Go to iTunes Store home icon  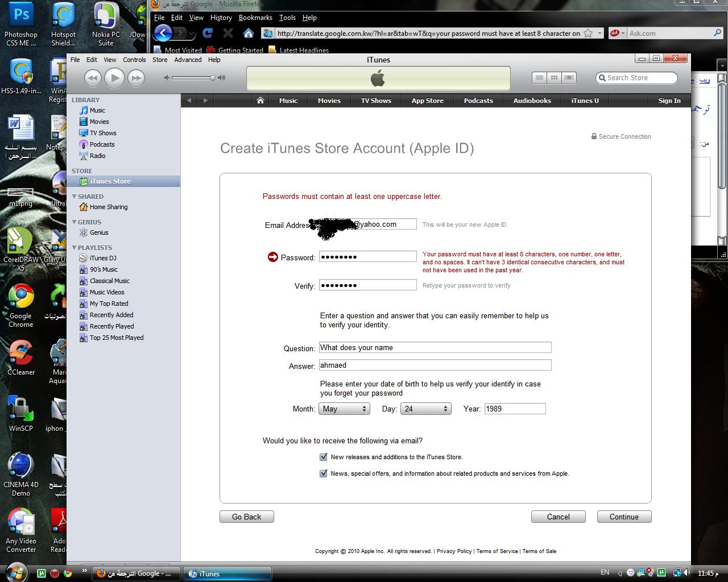click(260, 101)
